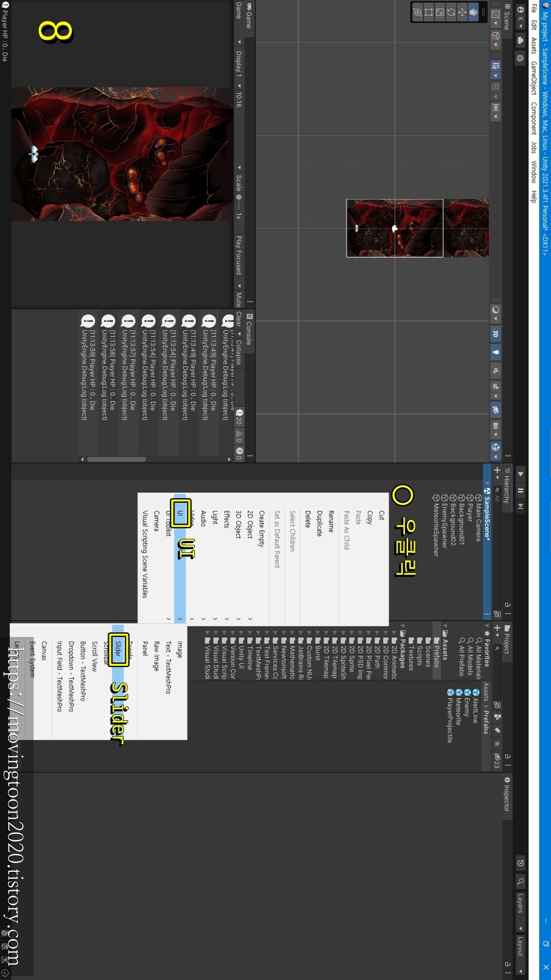Toggle hidden objects visibility in Scene
Viewport: 551px width, 980px height.
click(495, 410)
